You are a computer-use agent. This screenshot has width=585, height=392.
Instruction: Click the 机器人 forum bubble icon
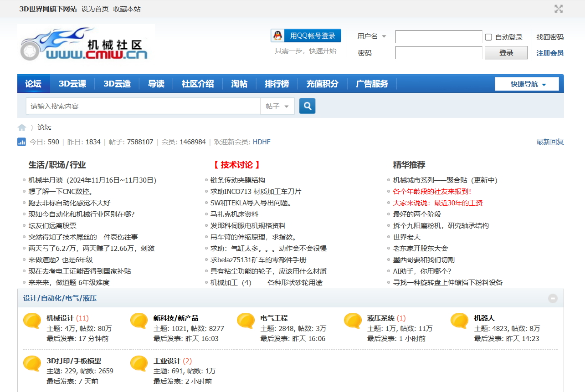tap(459, 321)
